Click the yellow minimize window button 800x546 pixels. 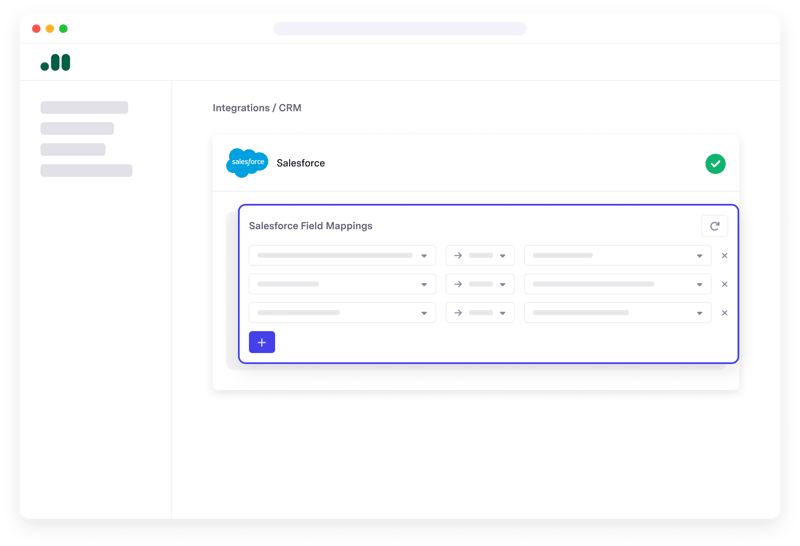point(49,29)
